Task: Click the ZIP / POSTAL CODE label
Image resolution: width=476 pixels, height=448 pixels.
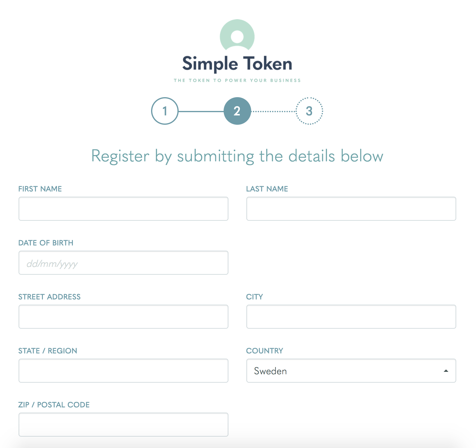Action: pyautogui.click(x=54, y=405)
